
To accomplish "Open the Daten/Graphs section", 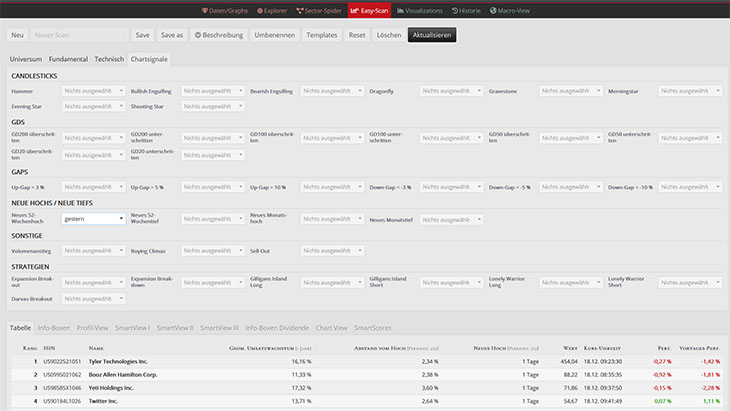I will coord(225,11).
